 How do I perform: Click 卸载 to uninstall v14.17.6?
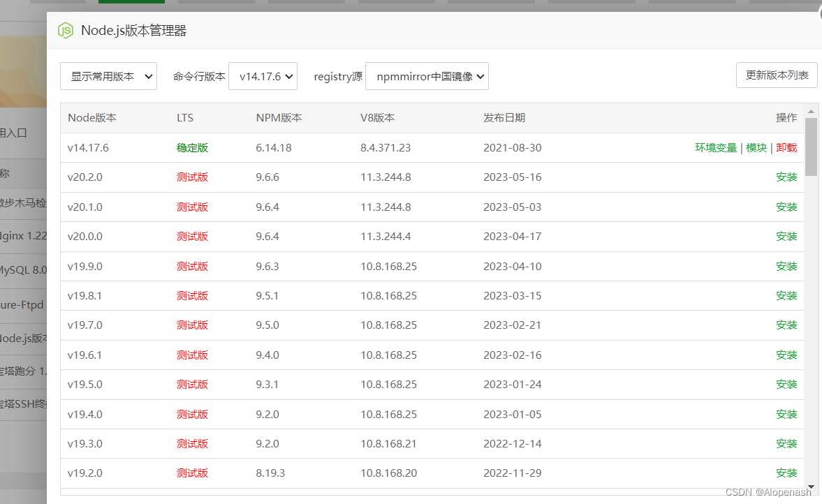(786, 148)
